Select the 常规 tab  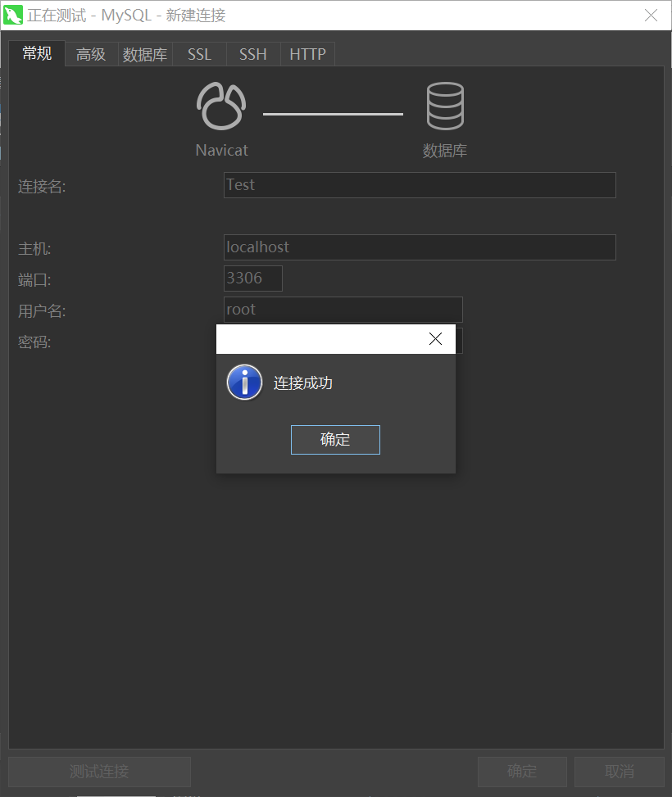click(x=36, y=54)
